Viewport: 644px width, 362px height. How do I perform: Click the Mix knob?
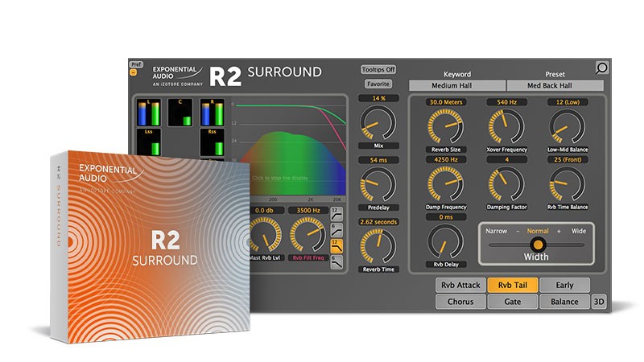(x=378, y=123)
